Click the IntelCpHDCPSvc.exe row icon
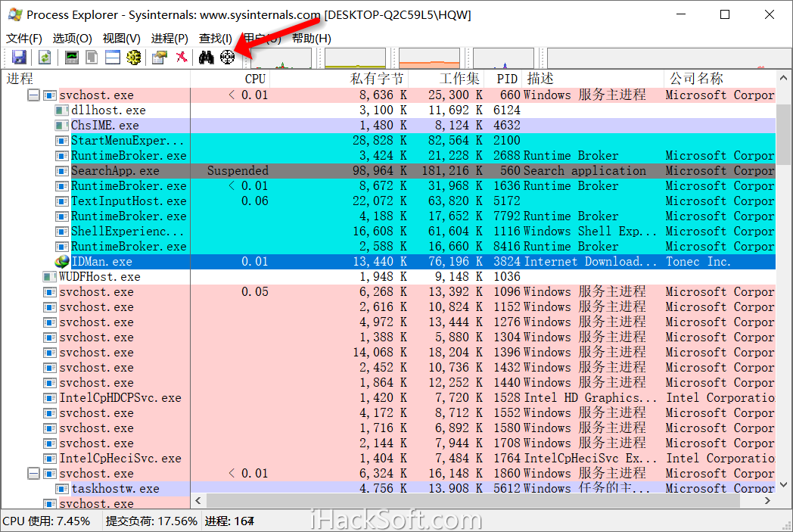The height and width of the screenshot is (532, 793). pos(50,398)
